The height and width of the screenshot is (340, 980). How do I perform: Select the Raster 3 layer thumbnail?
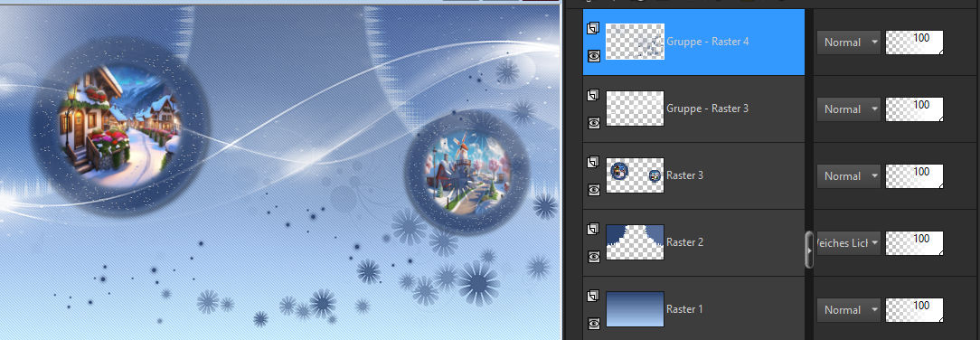pos(635,175)
